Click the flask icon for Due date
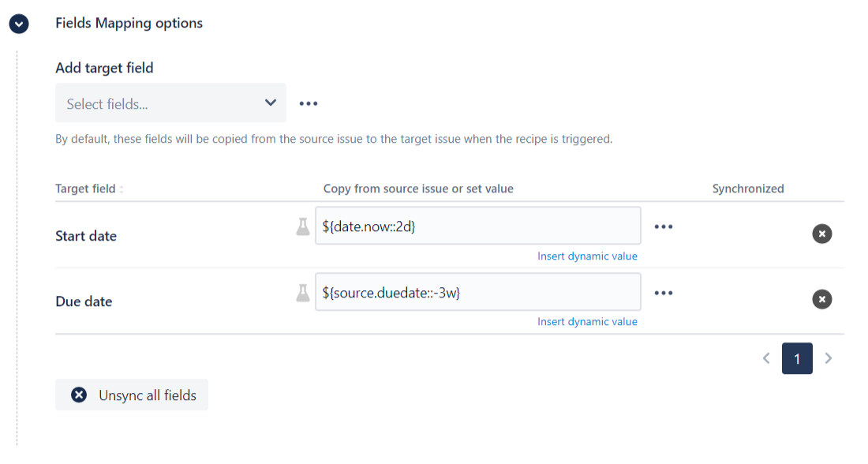868x464 pixels. point(302,293)
